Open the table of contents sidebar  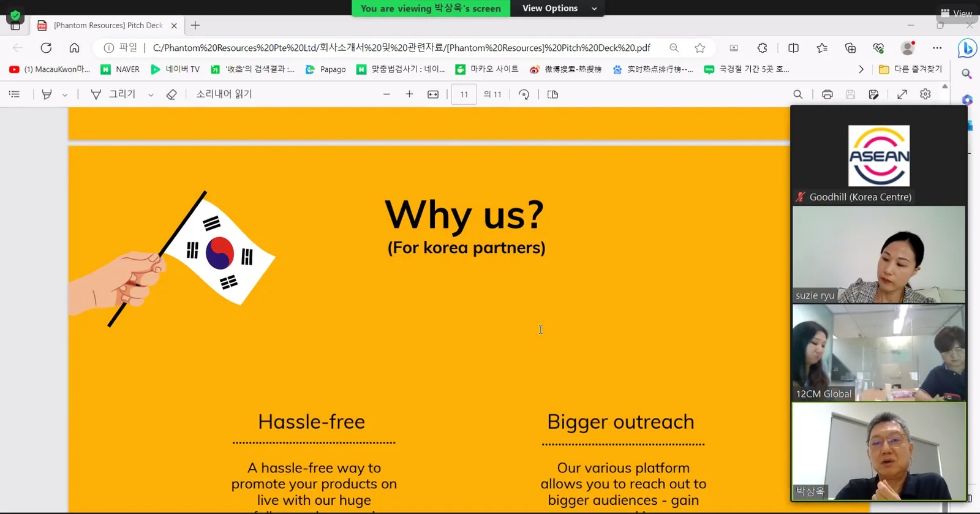tap(15, 94)
